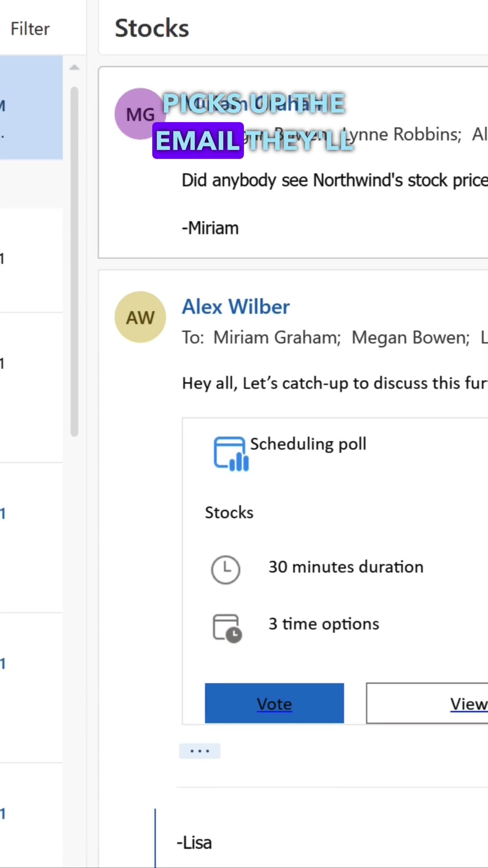Click the Vote button in the scheduling poll

(274, 703)
